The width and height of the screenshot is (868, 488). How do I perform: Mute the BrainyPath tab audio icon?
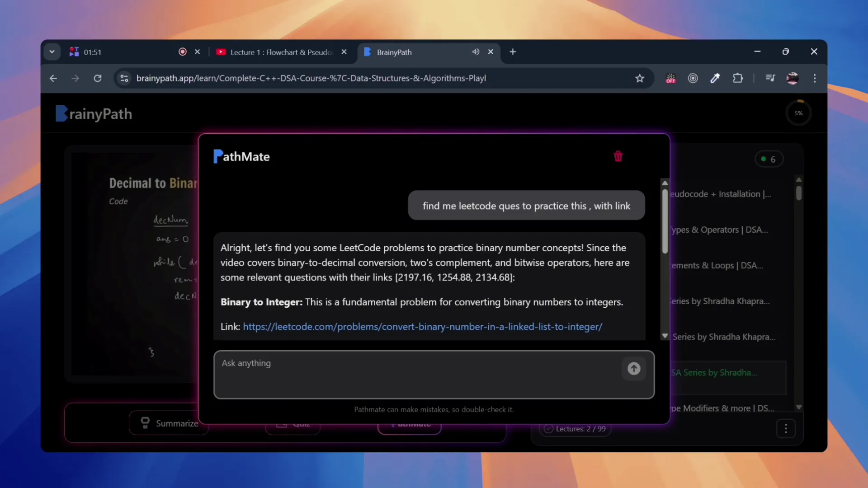[x=476, y=52]
